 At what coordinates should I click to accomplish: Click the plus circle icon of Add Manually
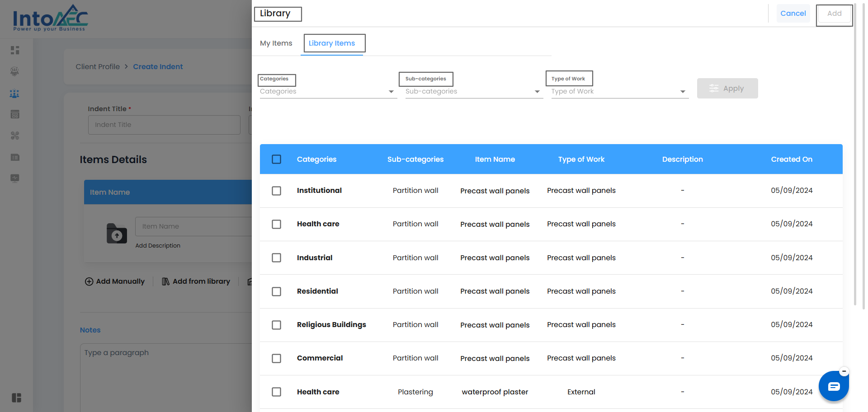(x=89, y=281)
